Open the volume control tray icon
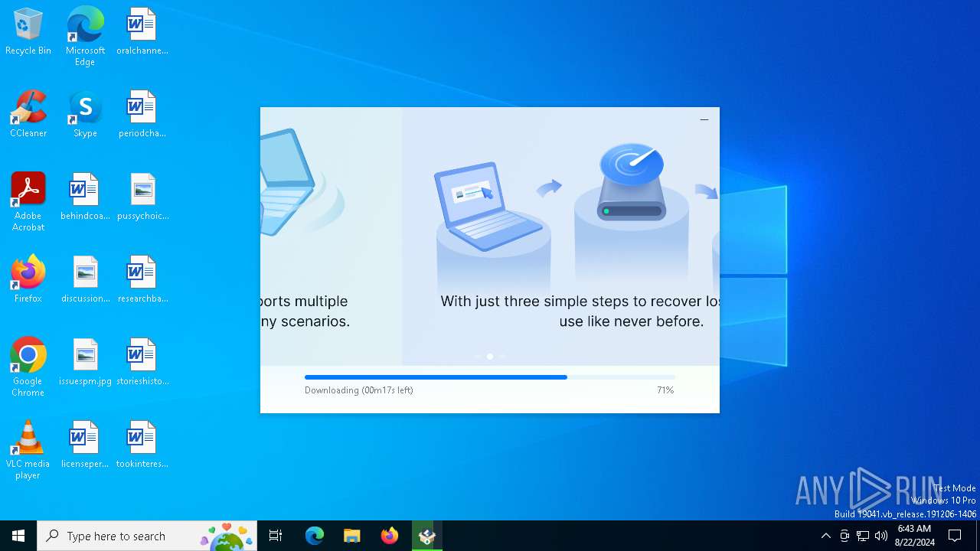 (x=881, y=536)
